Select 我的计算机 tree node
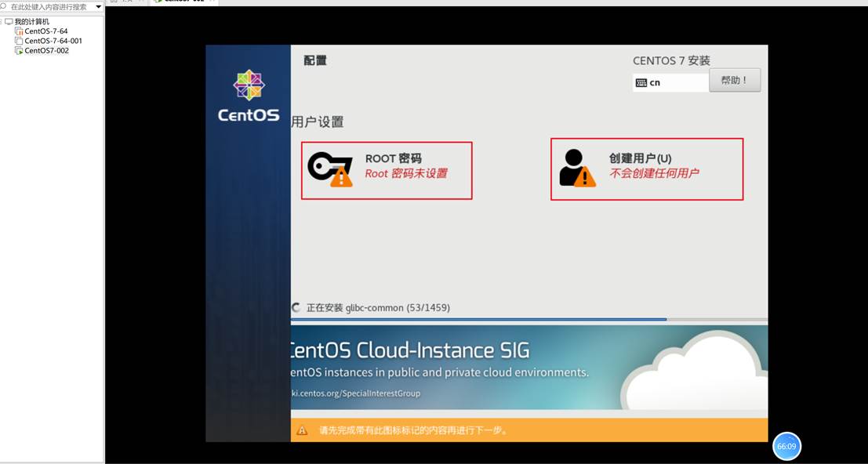The height and width of the screenshot is (464, 868). [31, 22]
